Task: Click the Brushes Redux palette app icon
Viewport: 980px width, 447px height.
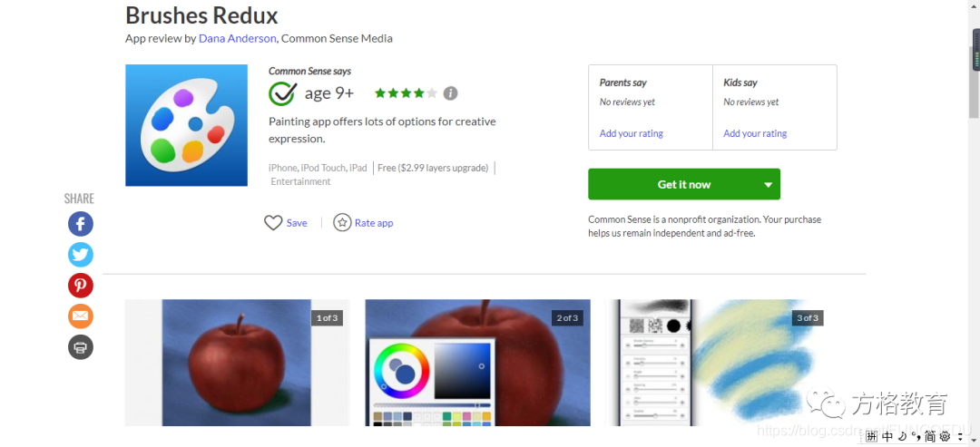Action: pyautogui.click(x=186, y=125)
